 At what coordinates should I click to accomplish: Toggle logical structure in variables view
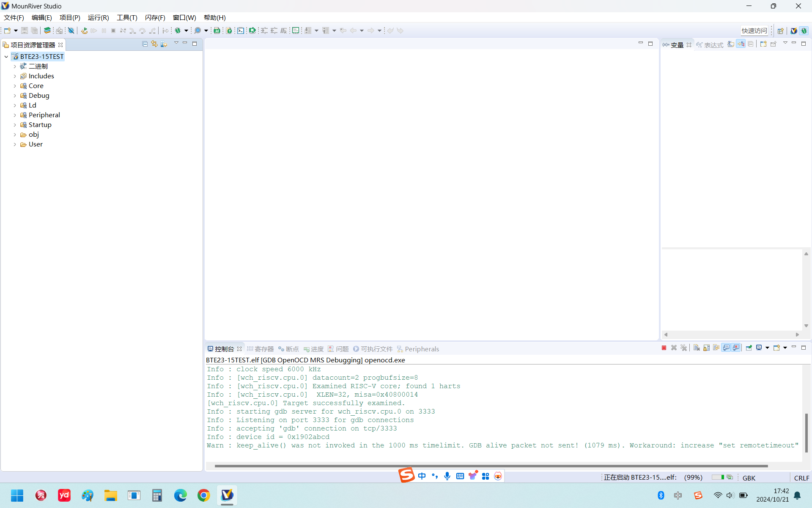point(741,44)
